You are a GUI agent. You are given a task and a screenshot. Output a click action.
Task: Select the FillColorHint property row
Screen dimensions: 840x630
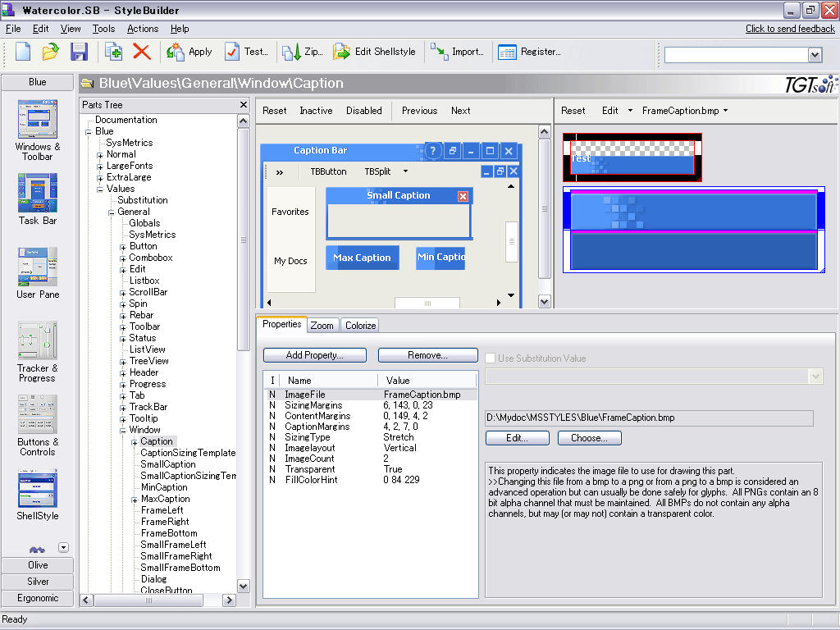click(371, 480)
